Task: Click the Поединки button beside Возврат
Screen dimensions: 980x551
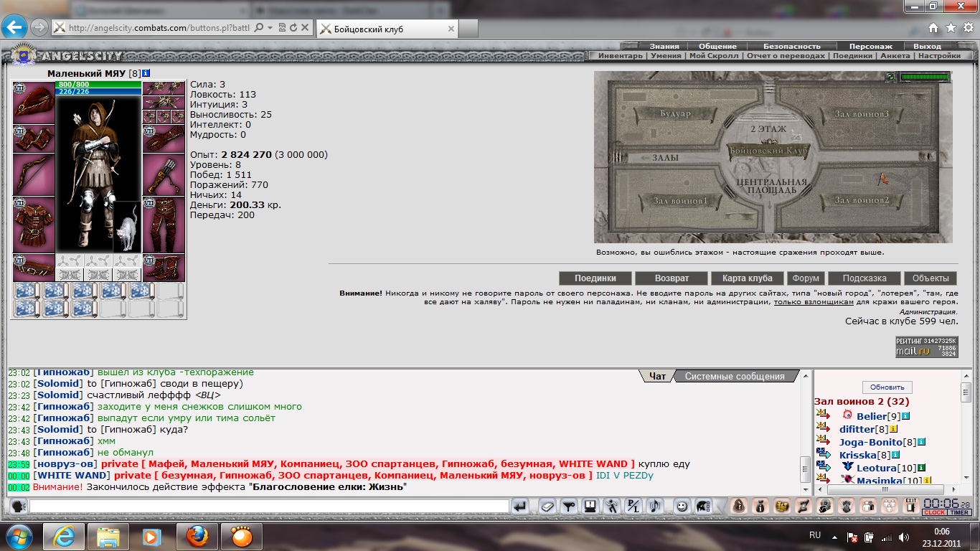Action: click(595, 278)
